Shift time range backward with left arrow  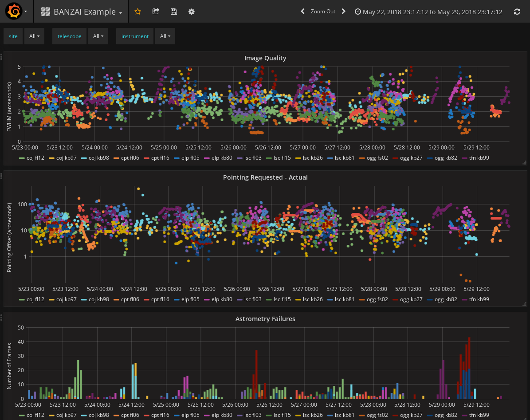[302, 12]
